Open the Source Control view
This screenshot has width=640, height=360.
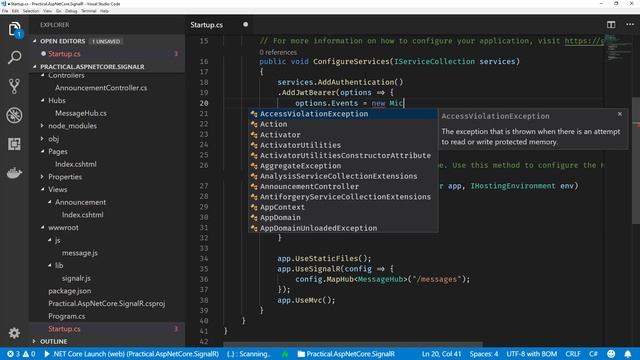coord(14,87)
